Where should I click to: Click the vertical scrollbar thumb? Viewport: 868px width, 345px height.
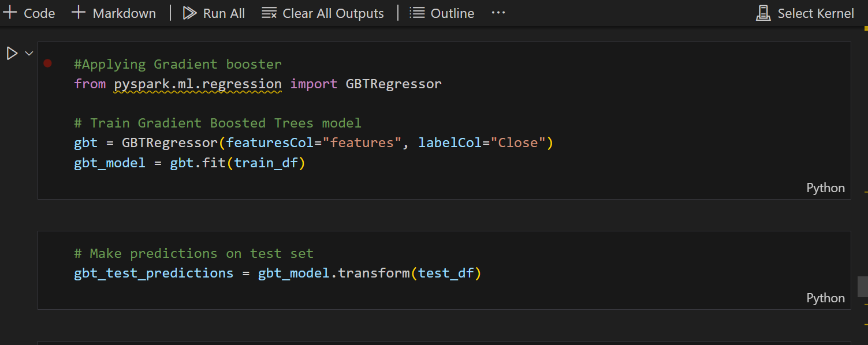click(862, 287)
